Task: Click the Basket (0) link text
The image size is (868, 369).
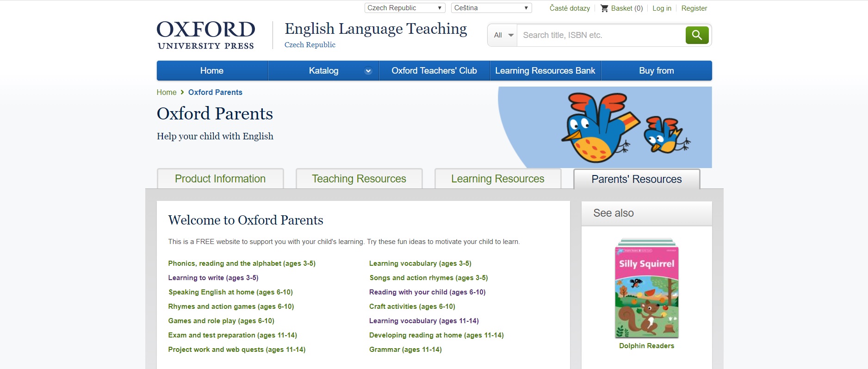Action: point(627,8)
